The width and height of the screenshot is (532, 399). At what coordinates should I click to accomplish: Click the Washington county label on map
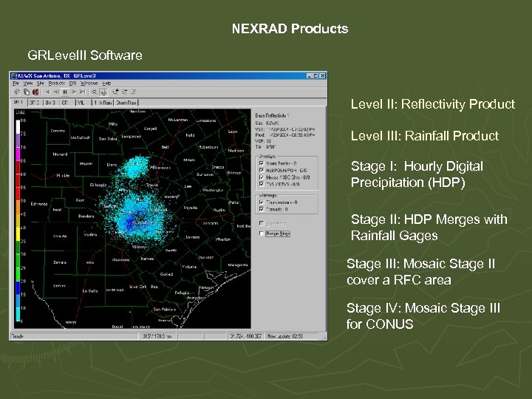pos(213,190)
